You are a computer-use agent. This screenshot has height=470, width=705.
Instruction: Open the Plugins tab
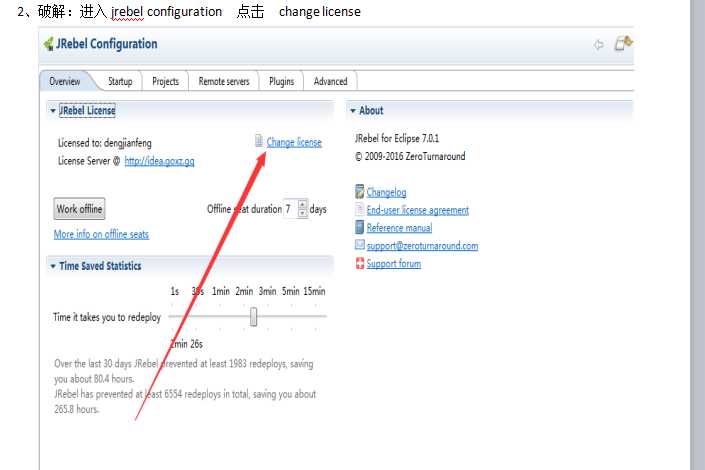point(281,81)
